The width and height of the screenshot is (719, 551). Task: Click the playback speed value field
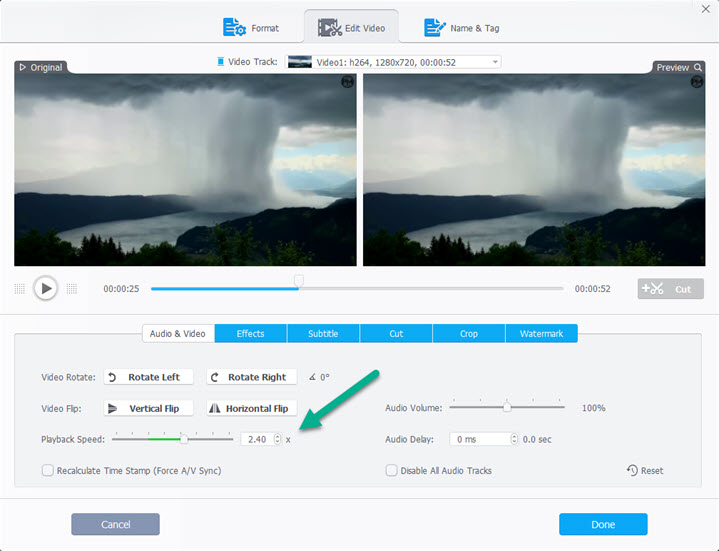[257, 439]
